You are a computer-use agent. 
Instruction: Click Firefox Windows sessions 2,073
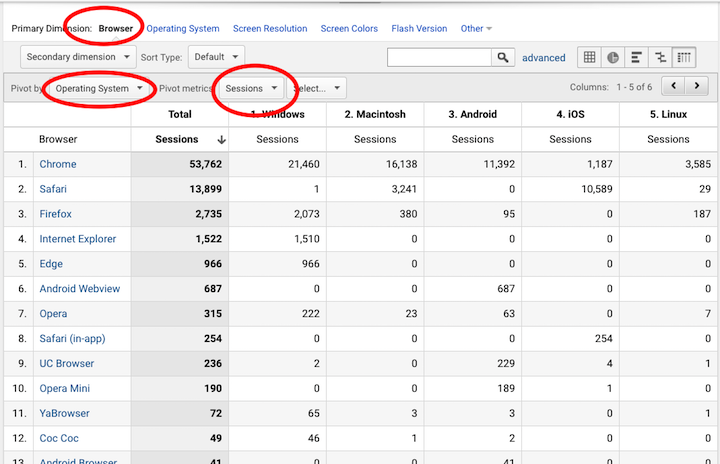coord(307,214)
